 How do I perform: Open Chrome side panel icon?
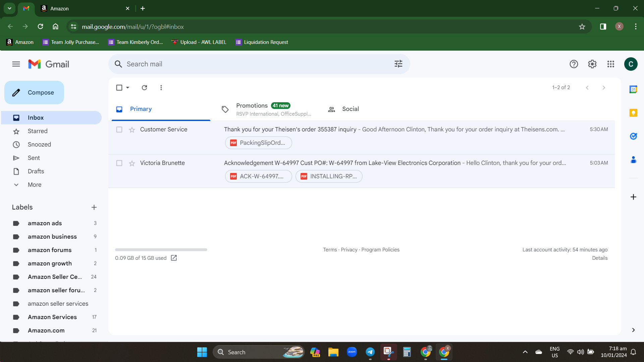coord(603,26)
